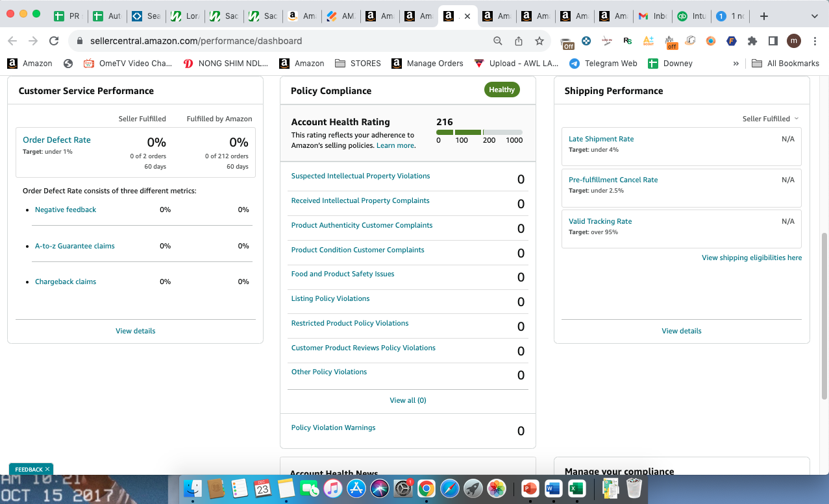Open Suspected Intellectual Property Violations

tap(360, 176)
